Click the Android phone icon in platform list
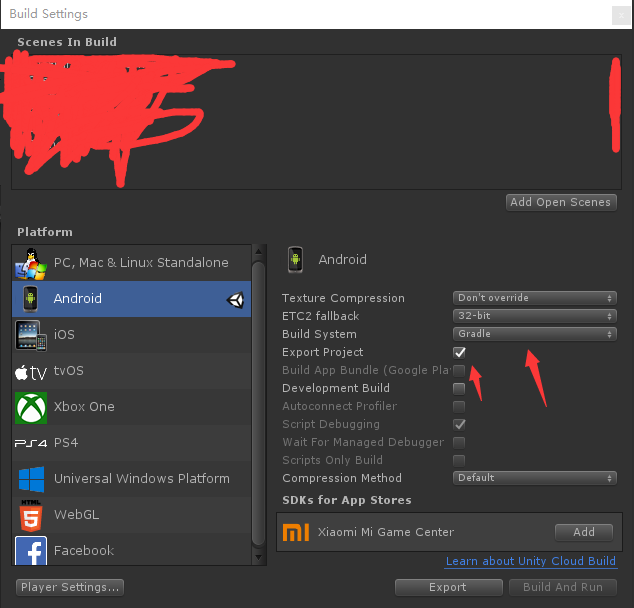This screenshot has height=608, width=634. pos(30,299)
